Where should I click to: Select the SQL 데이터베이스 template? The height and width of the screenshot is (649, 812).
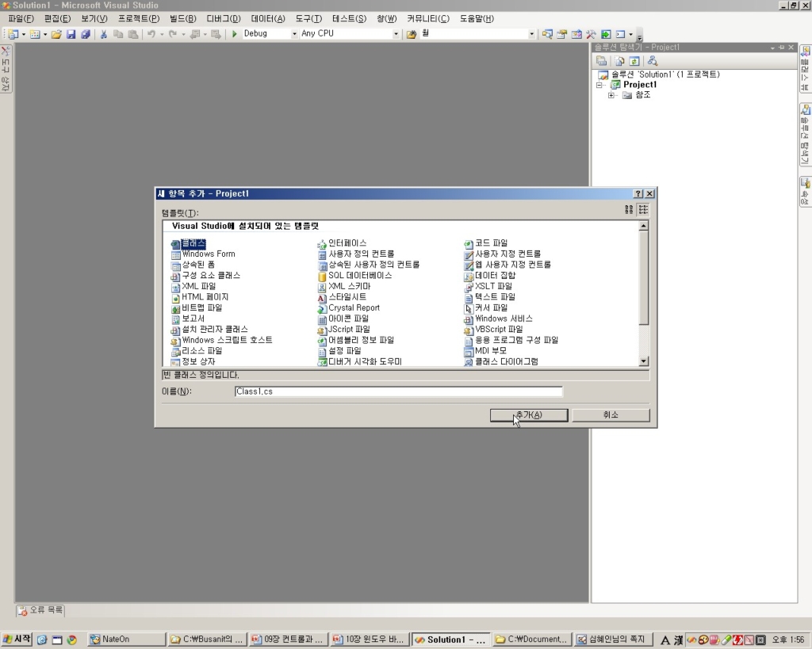tap(354, 275)
